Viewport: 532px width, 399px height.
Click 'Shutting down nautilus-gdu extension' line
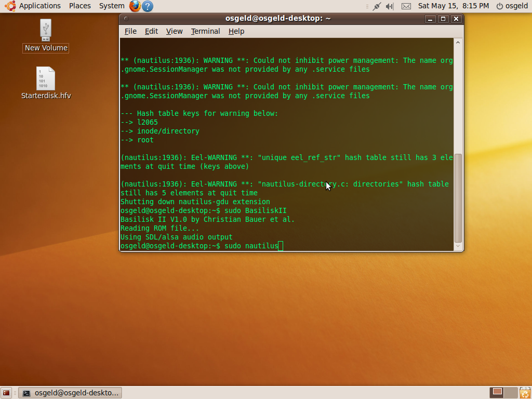click(x=195, y=202)
